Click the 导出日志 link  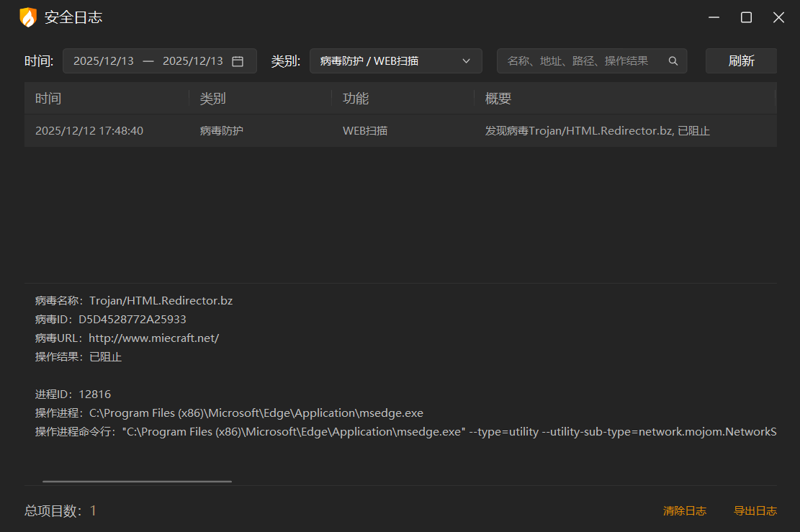click(x=755, y=510)
